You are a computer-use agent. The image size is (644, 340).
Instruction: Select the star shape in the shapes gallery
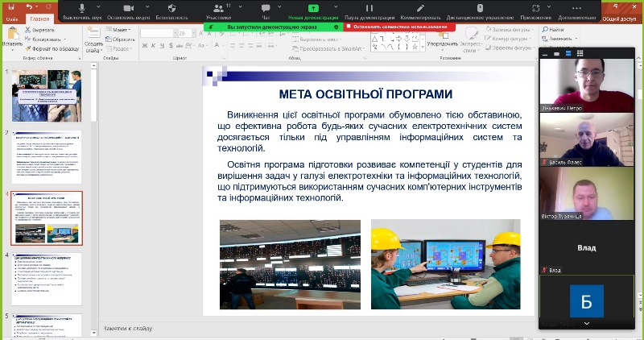point(415,48)
